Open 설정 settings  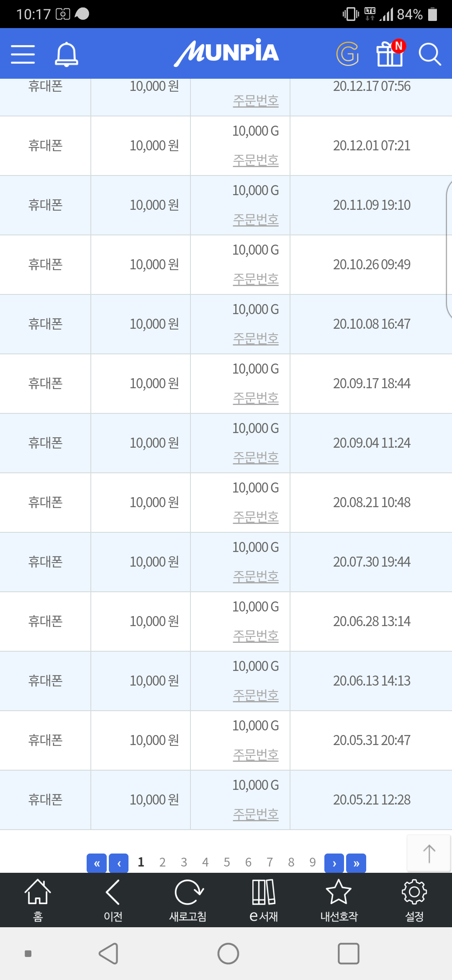(x=414, y=900)
